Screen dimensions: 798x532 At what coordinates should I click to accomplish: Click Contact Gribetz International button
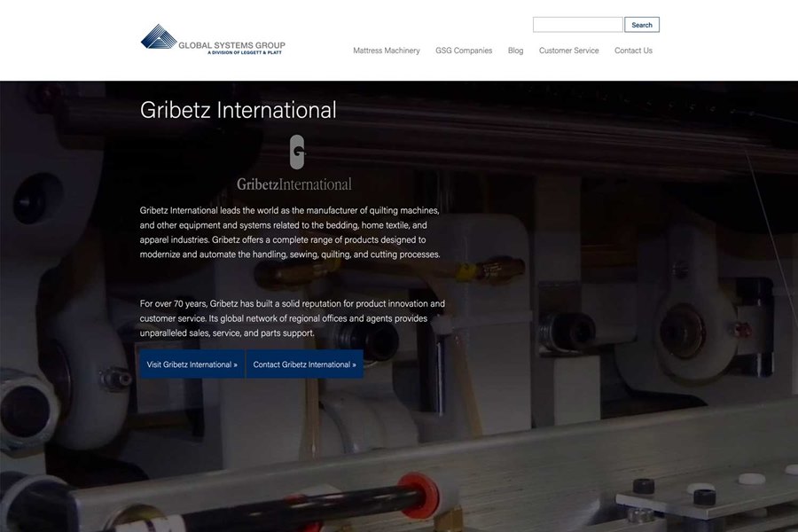304,364
